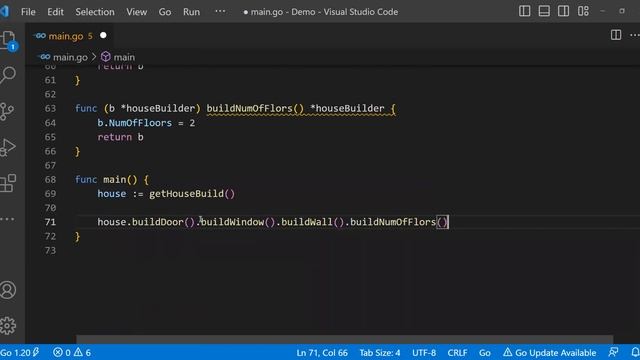Click func main declaration on line 68
Screen dimensions: 640x360
(x=112, y=180)
